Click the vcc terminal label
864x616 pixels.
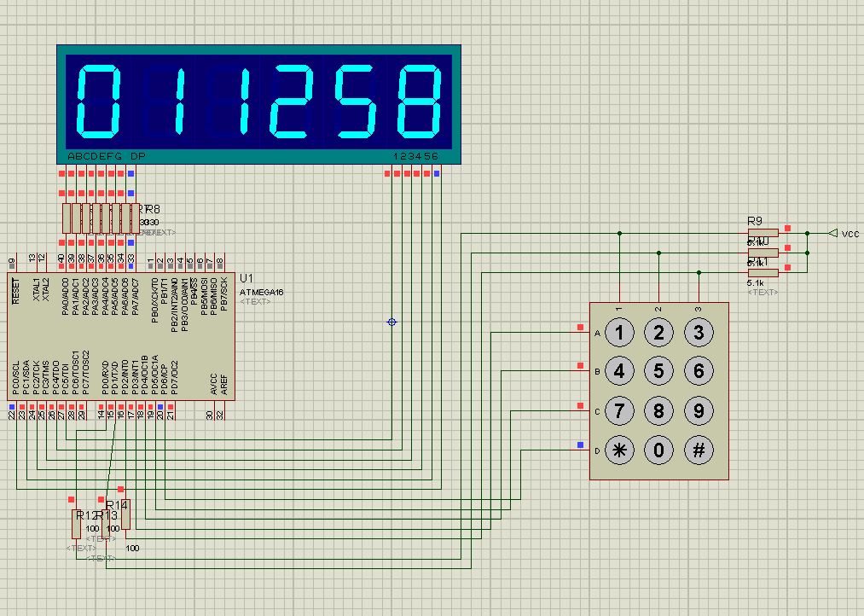tap(850, 234)
